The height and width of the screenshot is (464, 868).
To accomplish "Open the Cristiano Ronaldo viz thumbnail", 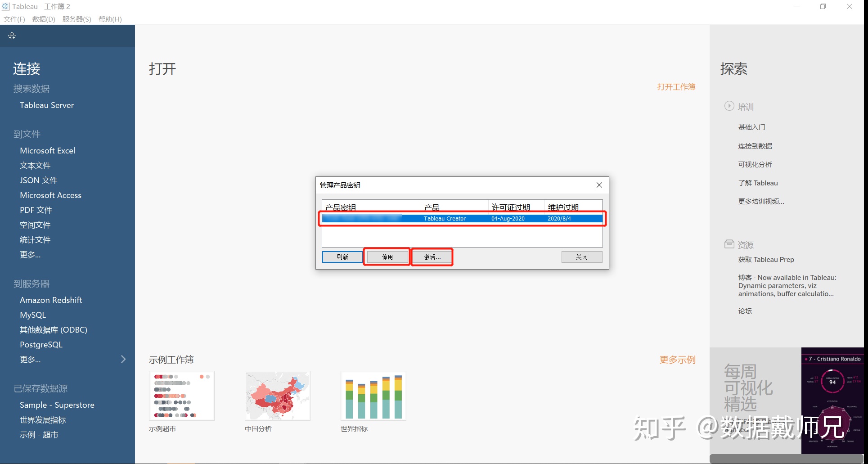I will (832, 401).
